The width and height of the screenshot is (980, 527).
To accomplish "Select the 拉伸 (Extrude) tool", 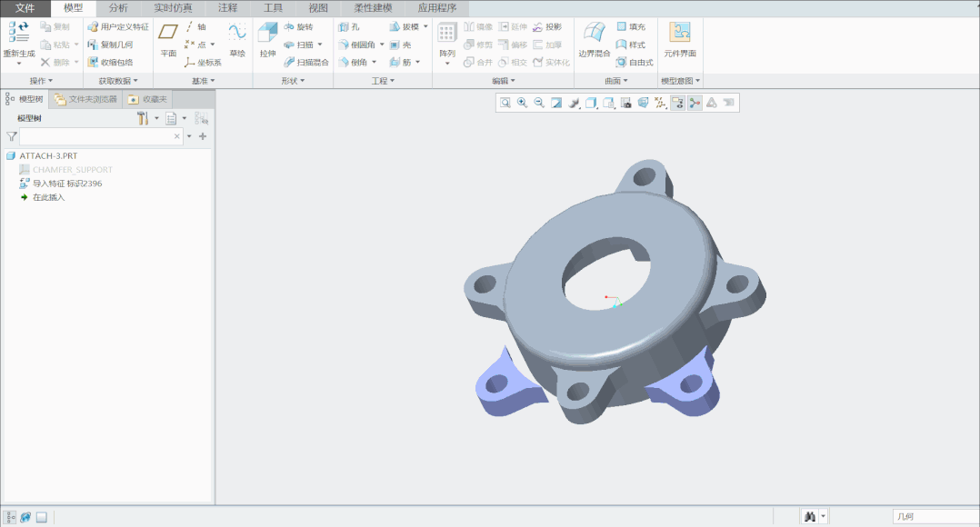I will pyautogui.click(x=267, y=40).
